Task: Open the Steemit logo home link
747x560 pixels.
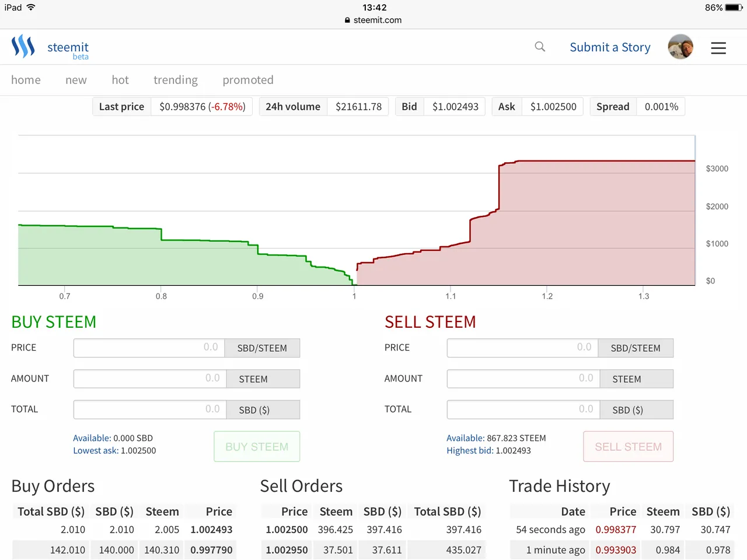Action: (x=50, y=47)
